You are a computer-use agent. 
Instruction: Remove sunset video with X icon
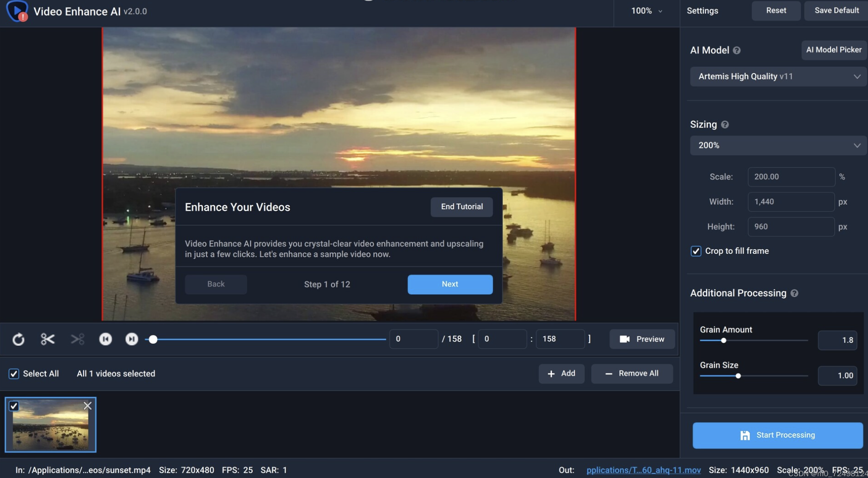(87, 406)
